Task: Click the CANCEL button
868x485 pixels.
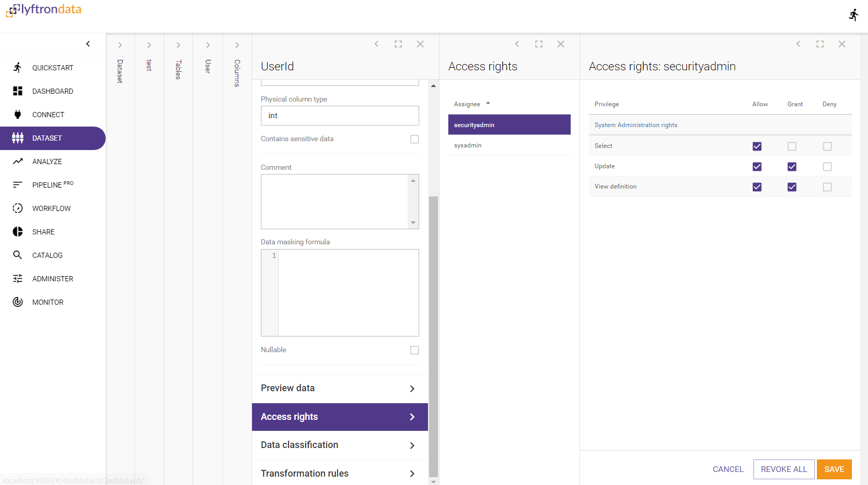Action: coord(728,469)
